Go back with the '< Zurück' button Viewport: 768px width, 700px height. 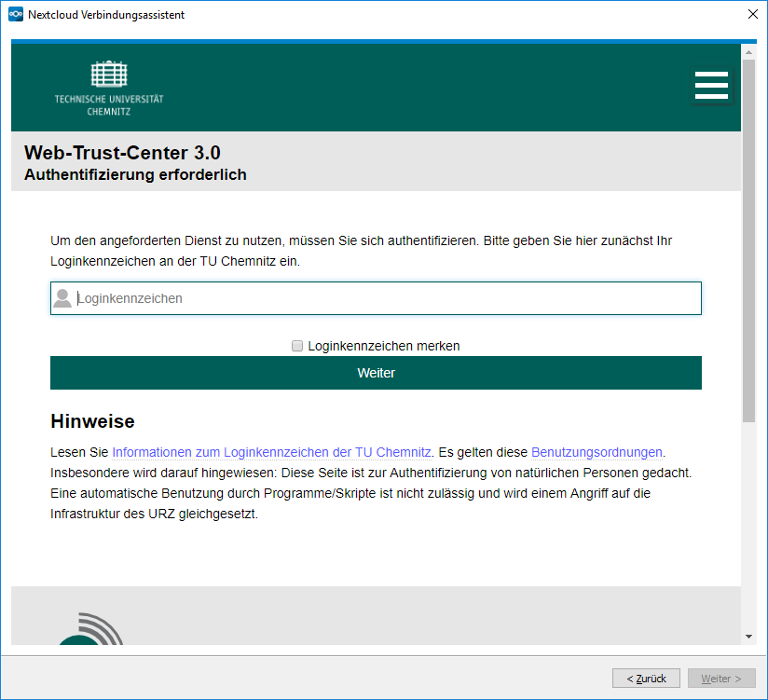point(646,679)
